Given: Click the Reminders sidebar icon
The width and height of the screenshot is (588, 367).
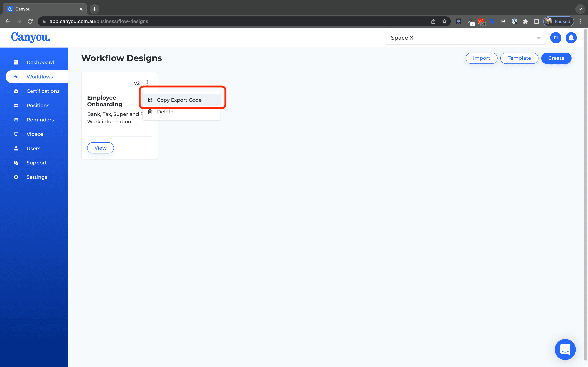Looking at the screenshot, I should 16,120.
